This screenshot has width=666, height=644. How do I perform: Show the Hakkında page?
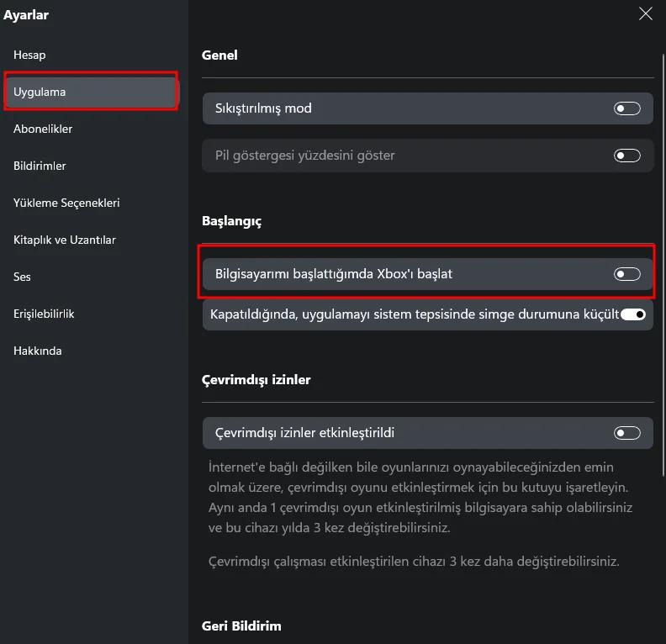(38, 351)
